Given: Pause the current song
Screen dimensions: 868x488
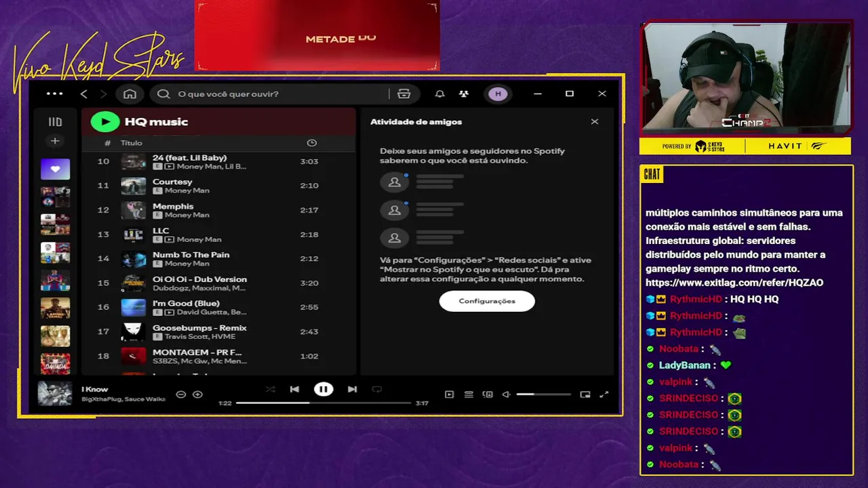Looking at the screenshot, I should pos(323,389).
